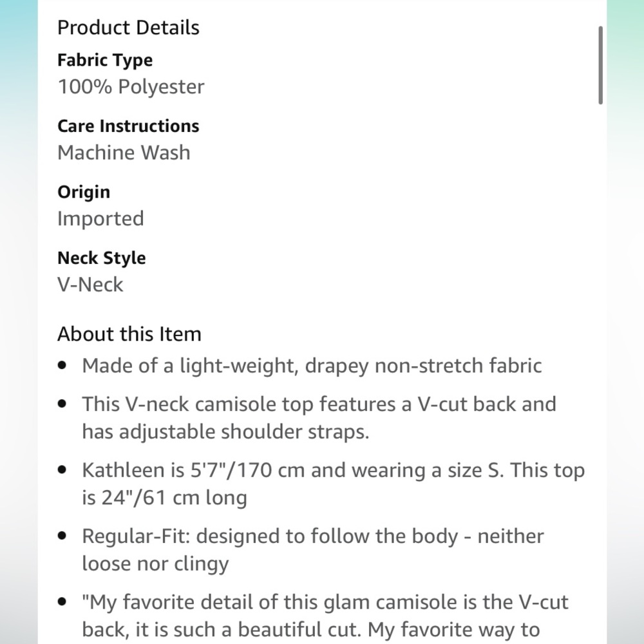
Task: Click the V-cut back camisole description line
Action: (x=319, y=404)
